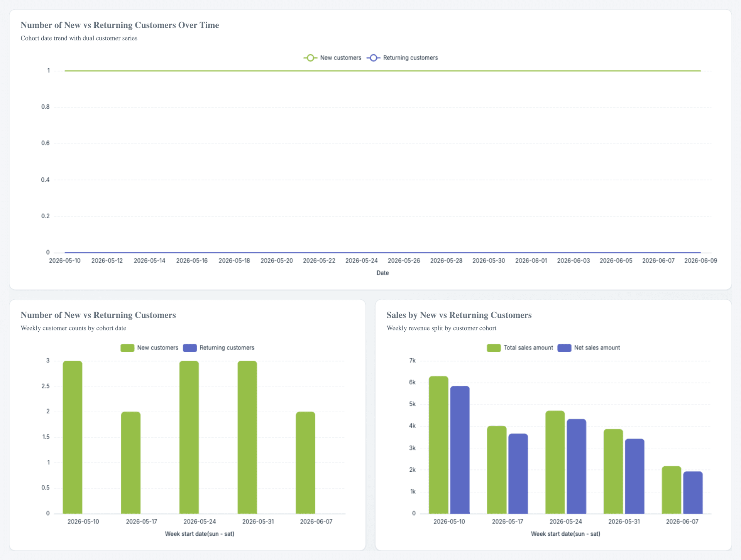This screenshot has width=741, height=560.
Task: Select New customers bar for week 2026-05-31
Action: [247, 437]
